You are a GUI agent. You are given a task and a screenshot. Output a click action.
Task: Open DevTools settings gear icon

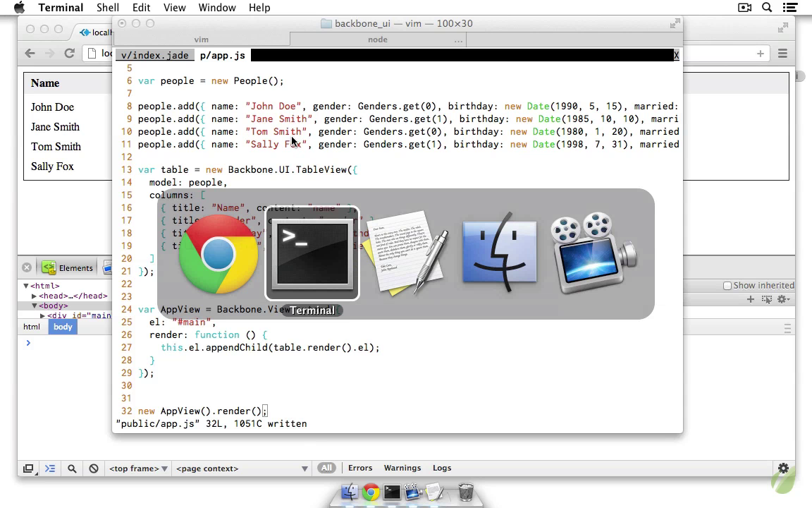(783, 468)
